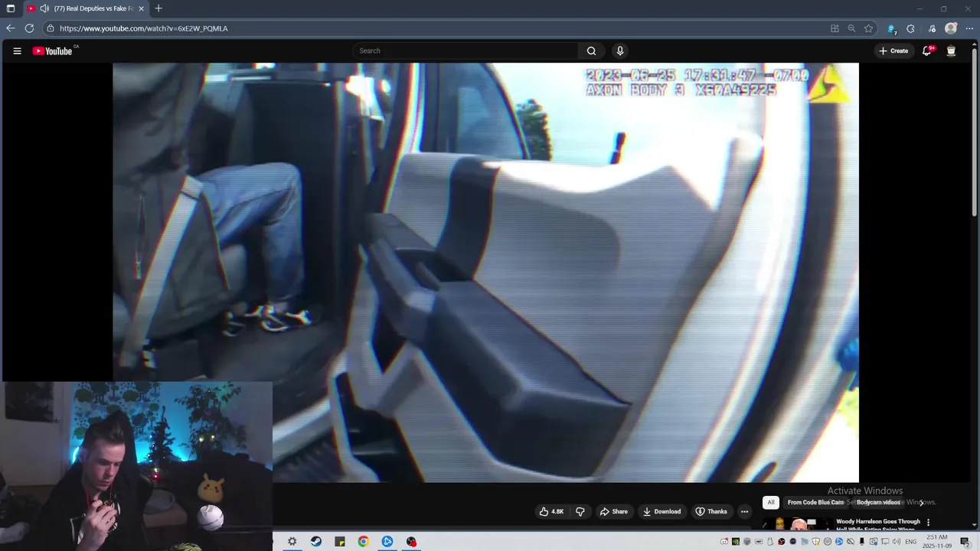Click the Create button

click(893, 51)
